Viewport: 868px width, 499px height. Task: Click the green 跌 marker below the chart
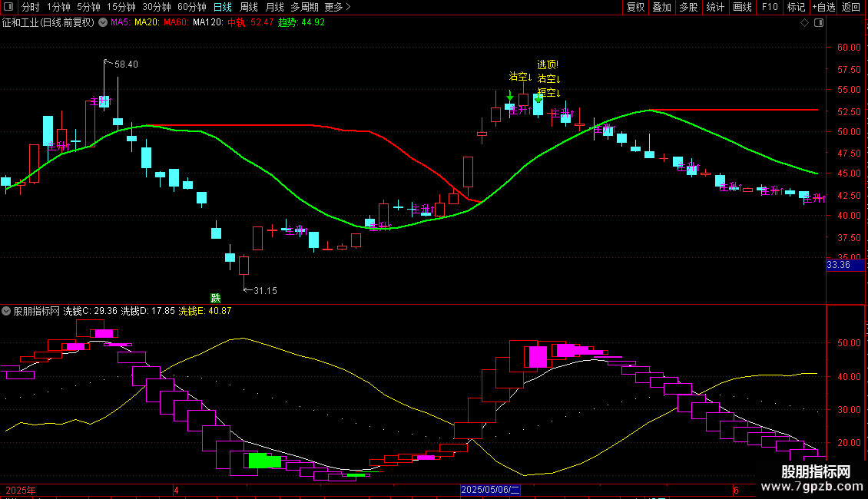(215, 298)
